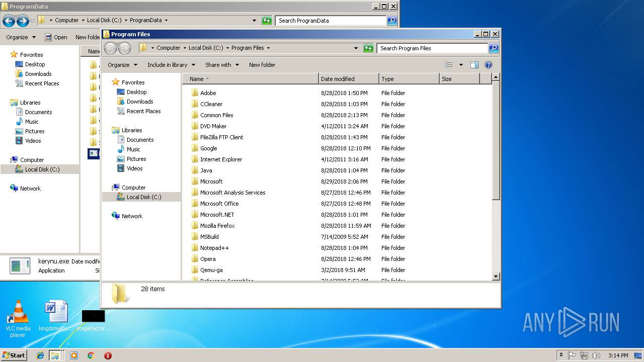Viewport: 644px width, 362px height.
Task: Click Back arrow in ProgramData window
Action: (9, 21)
